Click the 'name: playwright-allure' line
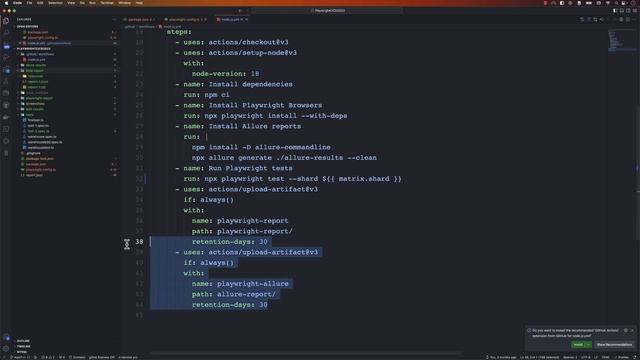Viewport: 640px width, 360px height. coord(240,284)
